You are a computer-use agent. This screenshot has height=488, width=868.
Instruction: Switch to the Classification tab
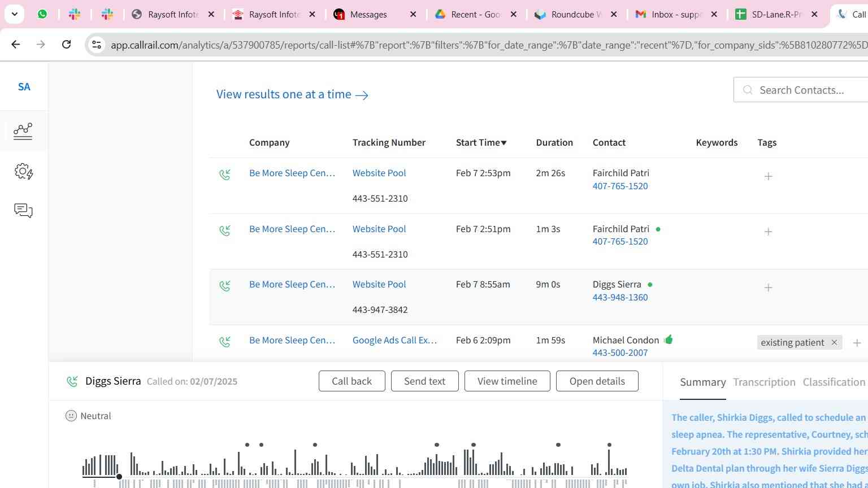pyautogui.click(x=834, y=382)
